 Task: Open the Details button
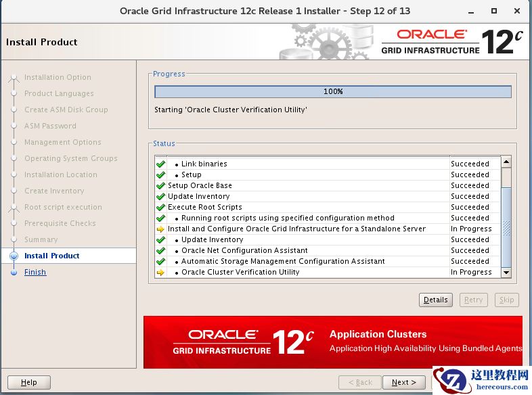(x=436, y=300)
